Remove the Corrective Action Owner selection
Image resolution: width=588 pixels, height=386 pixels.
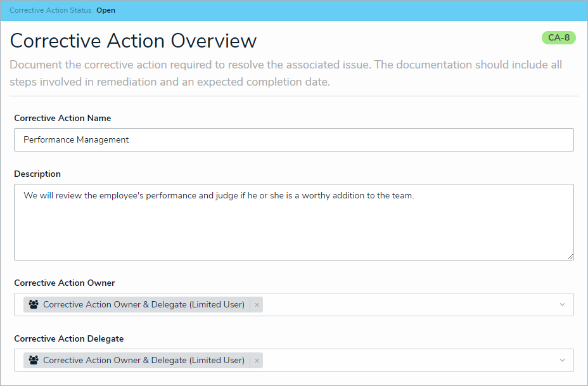tap(257, 305)
